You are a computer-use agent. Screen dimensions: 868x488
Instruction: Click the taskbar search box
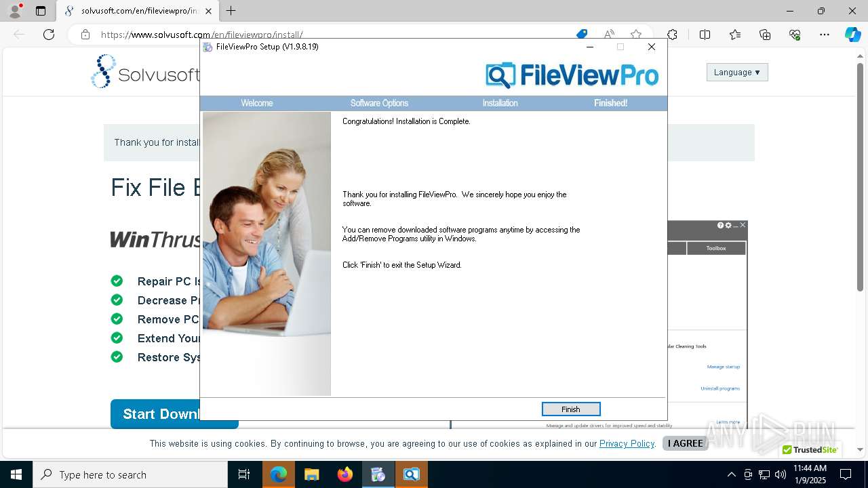tap(130, 474)
